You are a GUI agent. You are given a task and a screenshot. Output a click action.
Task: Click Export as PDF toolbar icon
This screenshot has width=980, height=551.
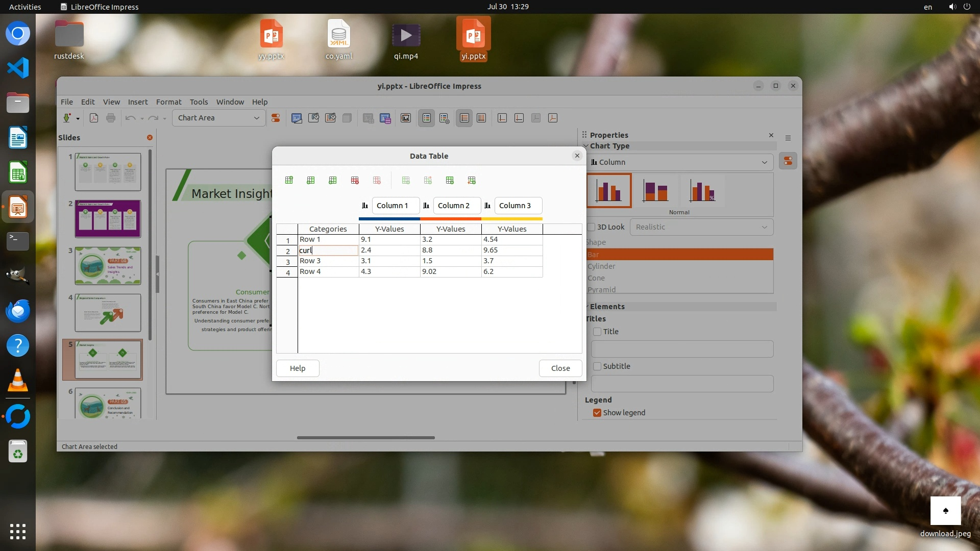point(94,118)
